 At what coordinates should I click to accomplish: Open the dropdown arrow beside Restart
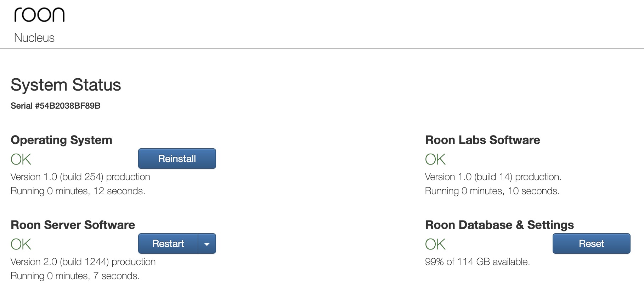pos(207,244)
